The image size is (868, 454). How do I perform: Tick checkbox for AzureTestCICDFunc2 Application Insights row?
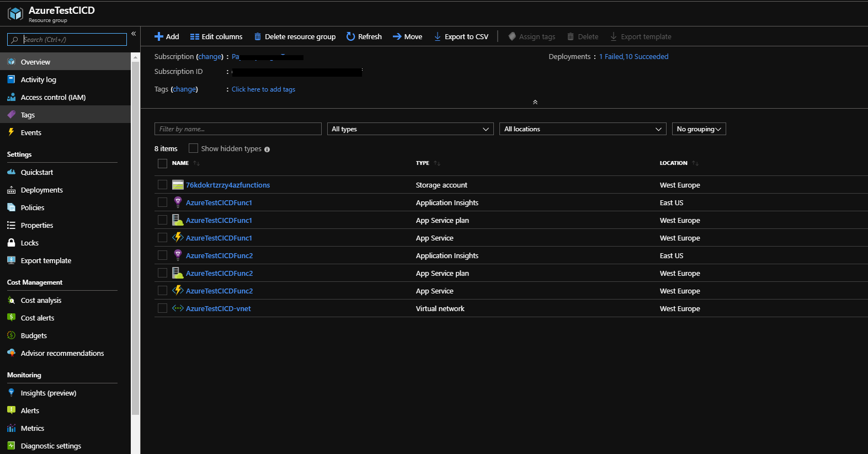(x=162, y=255)
